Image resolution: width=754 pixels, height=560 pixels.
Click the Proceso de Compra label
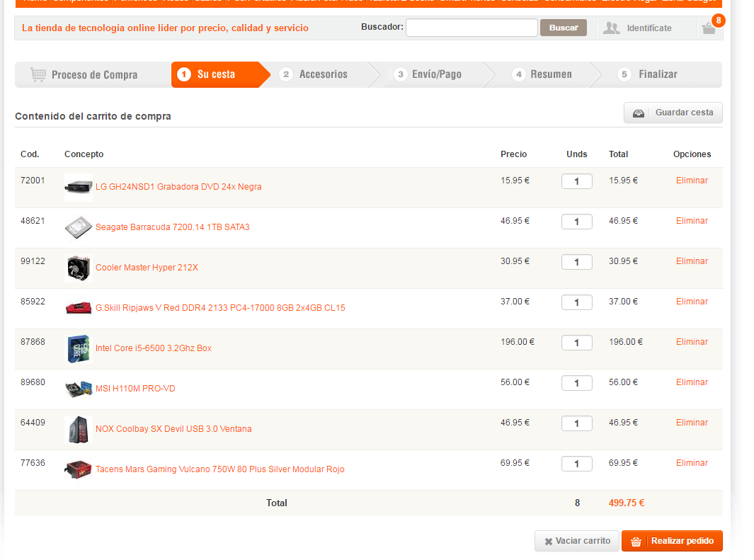(x=95, y=75)
